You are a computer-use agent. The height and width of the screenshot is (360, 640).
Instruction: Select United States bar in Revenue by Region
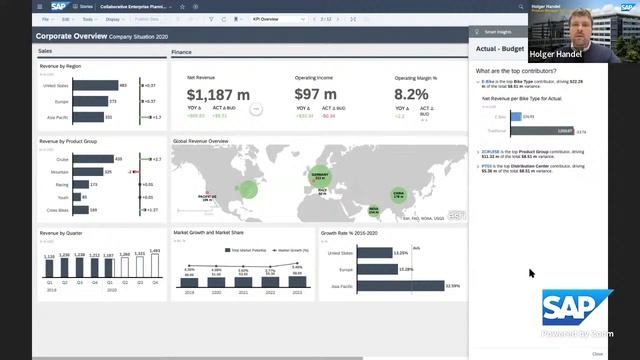pos(96,85)
